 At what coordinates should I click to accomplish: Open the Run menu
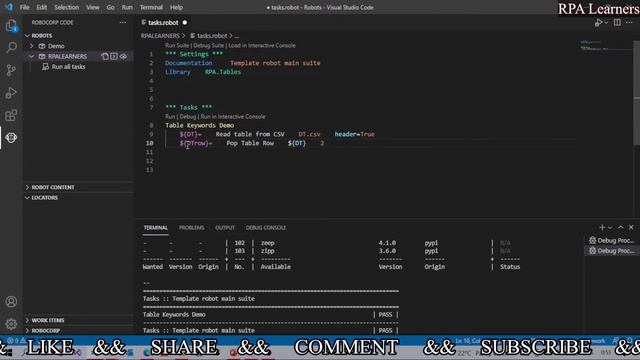click(127, 7)
